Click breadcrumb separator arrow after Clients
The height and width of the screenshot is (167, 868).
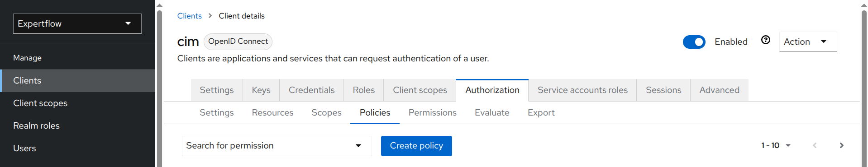click(x=210, y=16)
